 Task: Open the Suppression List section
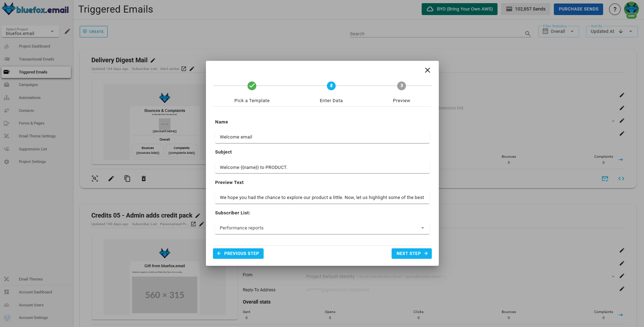click(x=33, y=149)
